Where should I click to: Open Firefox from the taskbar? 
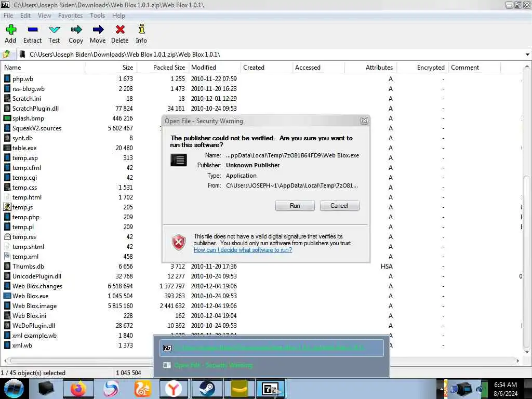click(78, 389)
